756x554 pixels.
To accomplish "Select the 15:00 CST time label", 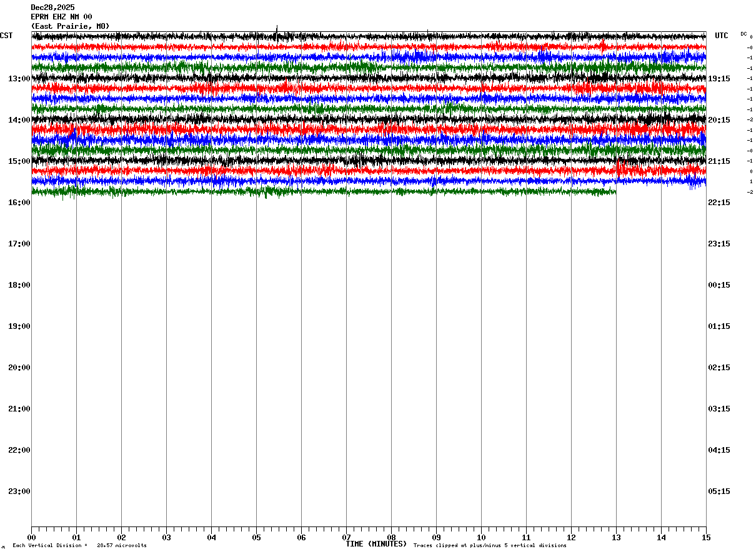I will click(19, 161).
